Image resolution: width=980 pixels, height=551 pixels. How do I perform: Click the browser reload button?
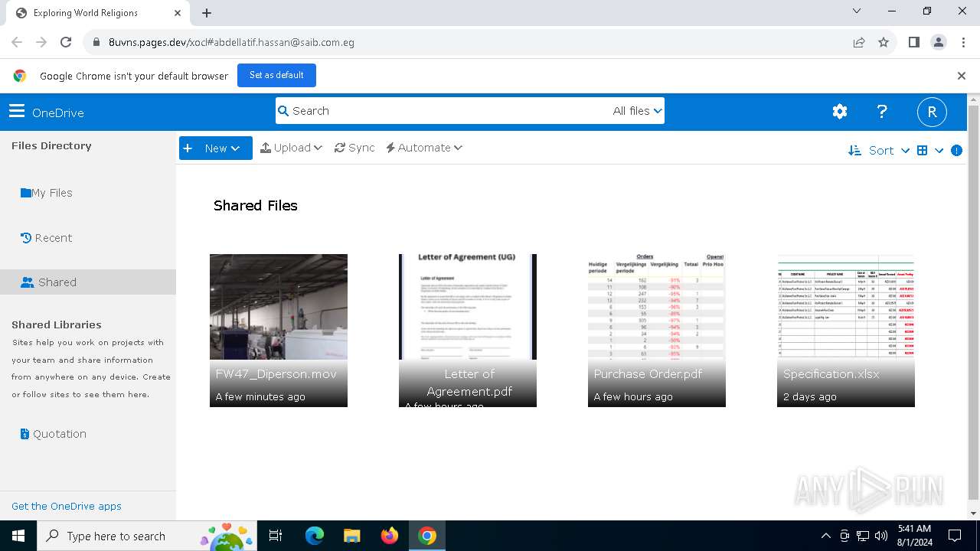[66, 42]
